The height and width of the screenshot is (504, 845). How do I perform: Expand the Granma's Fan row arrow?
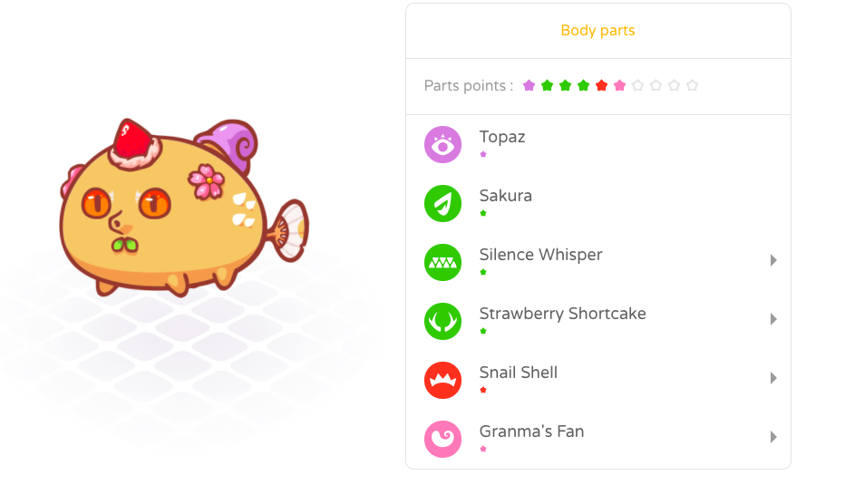(773, 437)
